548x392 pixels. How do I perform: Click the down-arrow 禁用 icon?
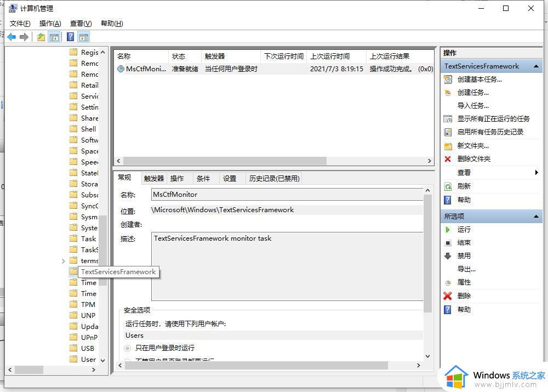click(448, 256)
